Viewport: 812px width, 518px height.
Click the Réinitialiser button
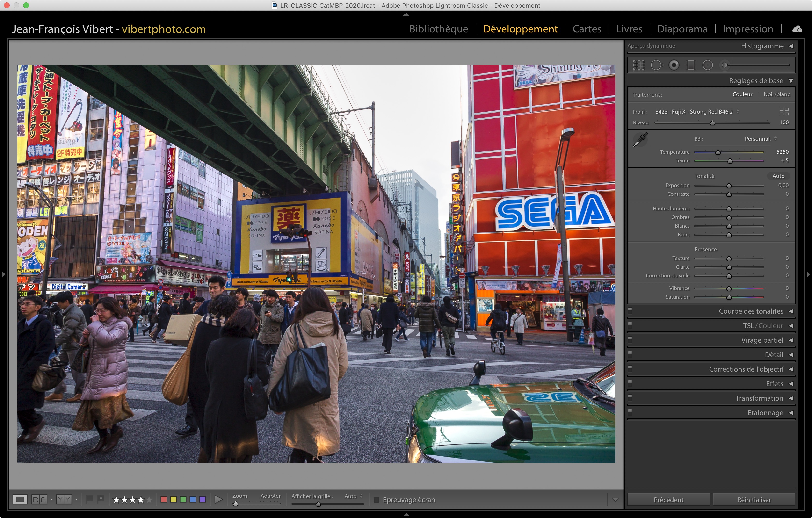pyautogui.click(x=754, y=499)
